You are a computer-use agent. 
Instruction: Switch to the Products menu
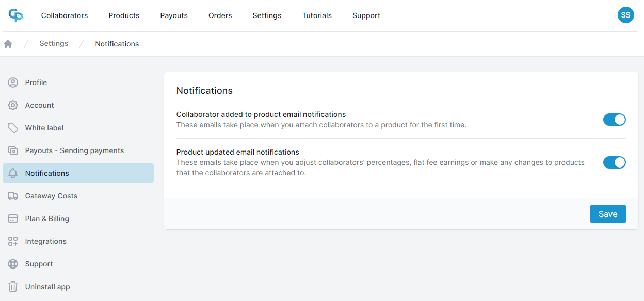pyautogui.click(x=124, y=15)
